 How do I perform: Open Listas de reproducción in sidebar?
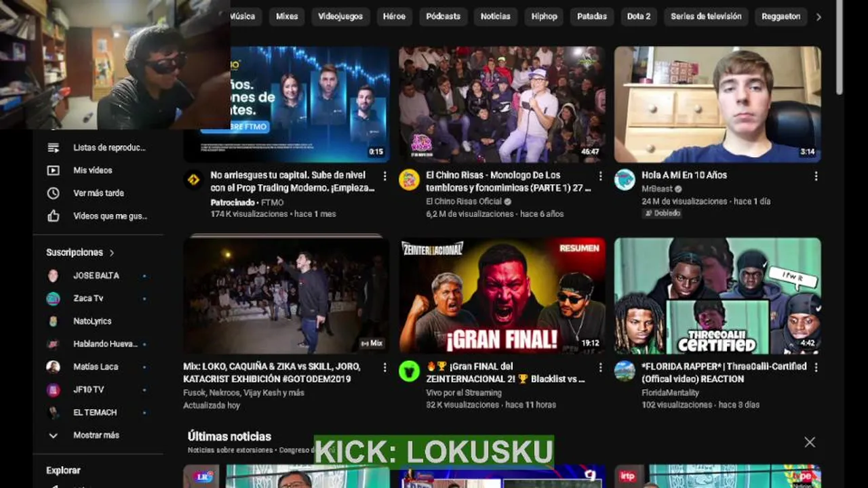98,147
